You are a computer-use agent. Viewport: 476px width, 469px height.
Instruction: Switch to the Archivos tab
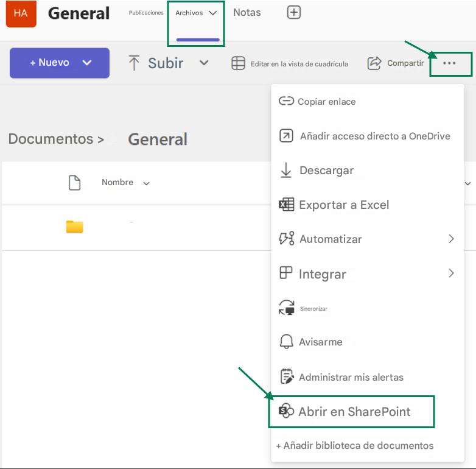tap(189, 13)
